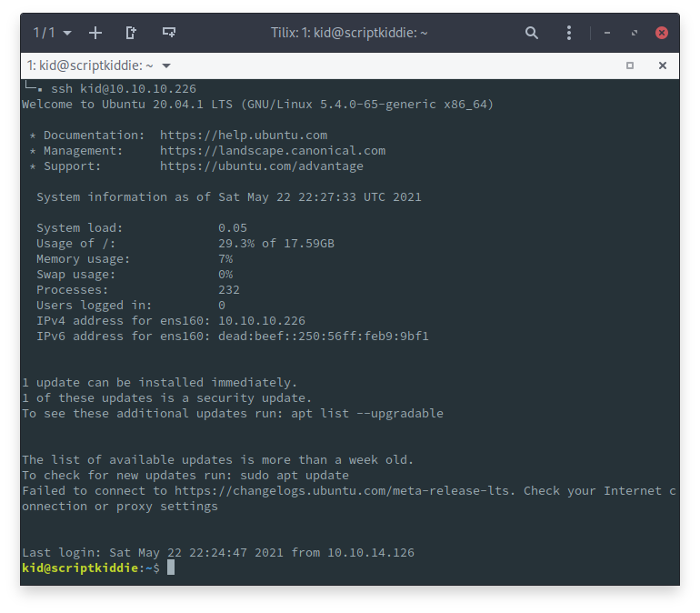Add a terminal below the current one
Viewport: 700px width, 613px height.
tap(169, 33)
